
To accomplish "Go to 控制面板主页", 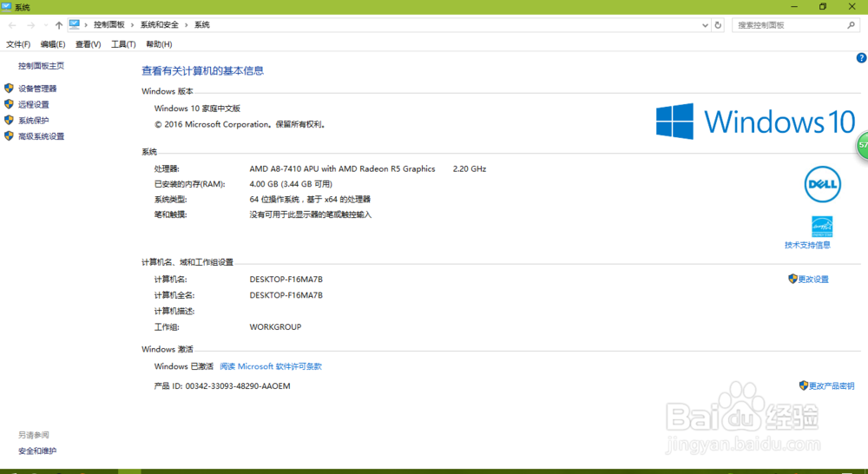I will 41,66.
